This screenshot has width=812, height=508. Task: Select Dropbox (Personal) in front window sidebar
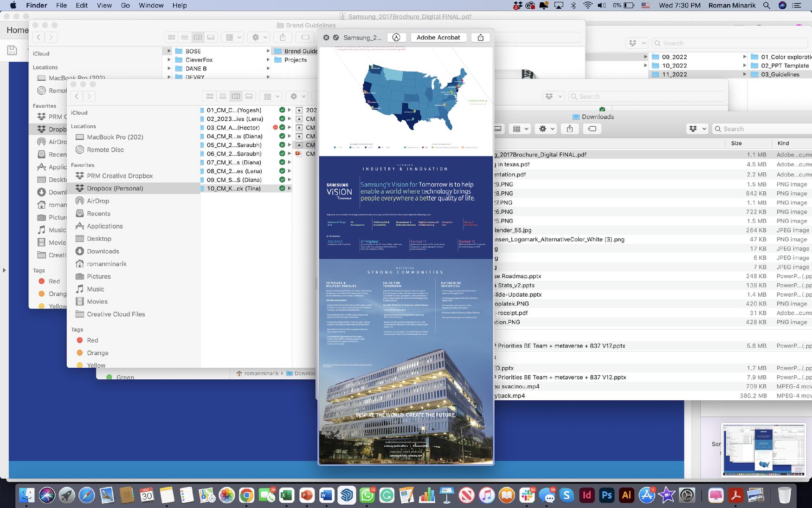[x=134, y=188]
